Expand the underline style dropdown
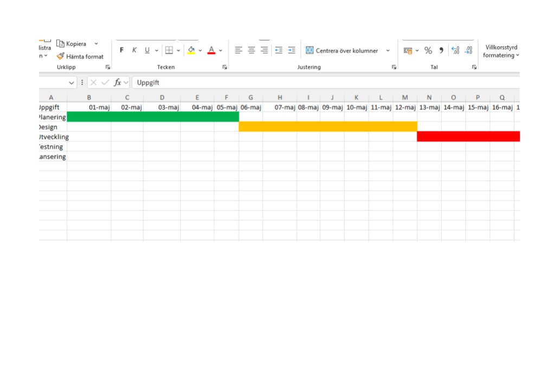 157,50
